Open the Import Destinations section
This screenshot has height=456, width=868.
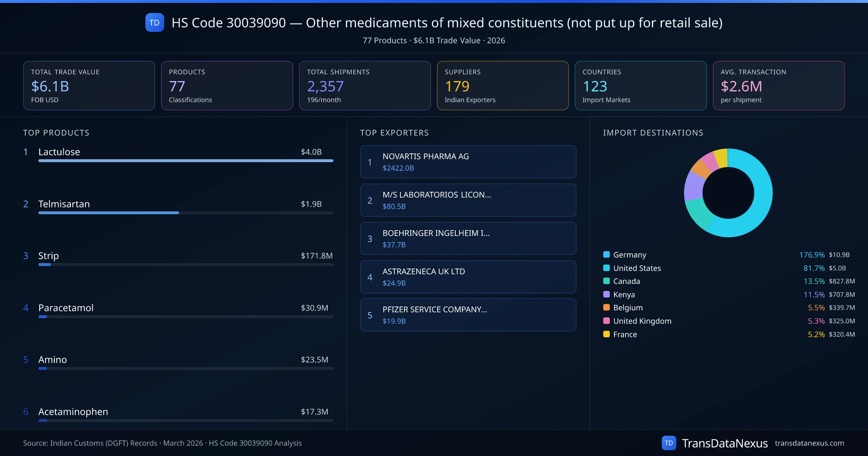[653, 133]
